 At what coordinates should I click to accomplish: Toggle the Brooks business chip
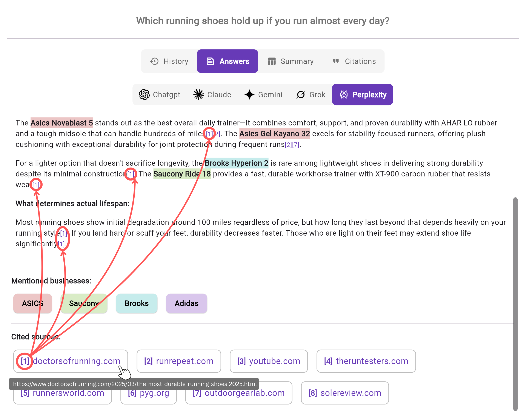click(137, 303)
